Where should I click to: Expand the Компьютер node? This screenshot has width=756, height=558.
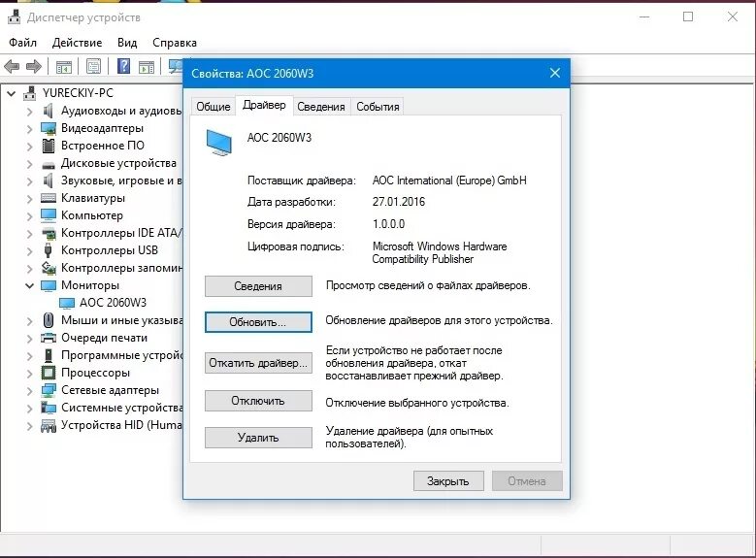(29, 216)
